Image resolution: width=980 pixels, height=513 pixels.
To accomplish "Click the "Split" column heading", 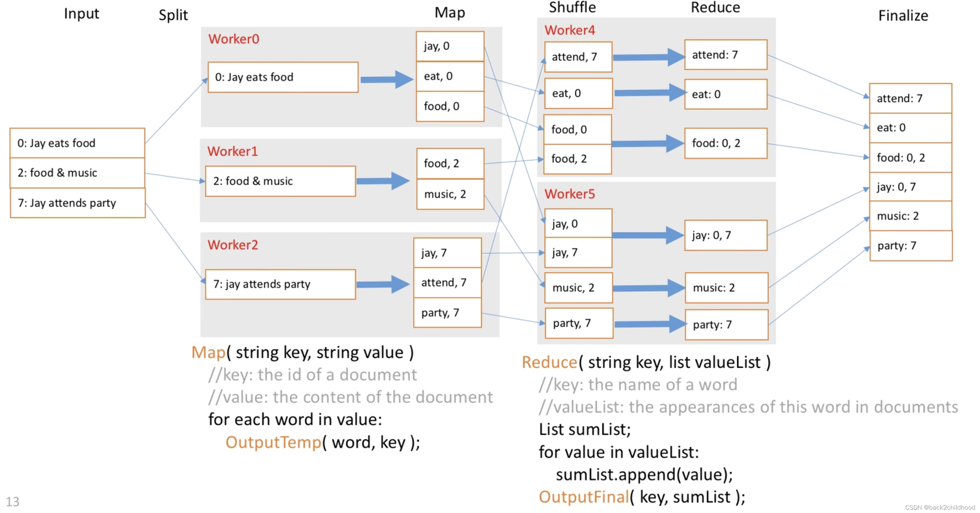I will pyautogui.click(x=173, y=16).
